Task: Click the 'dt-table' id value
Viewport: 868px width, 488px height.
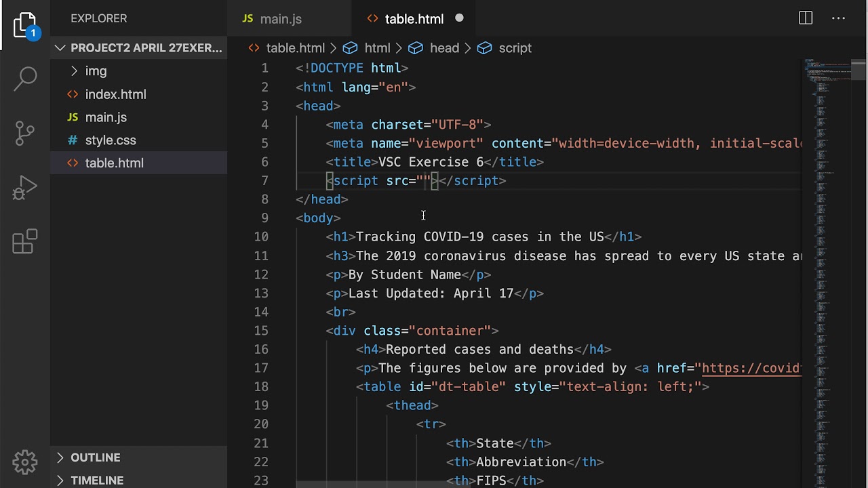Action: tap(469, 387)
